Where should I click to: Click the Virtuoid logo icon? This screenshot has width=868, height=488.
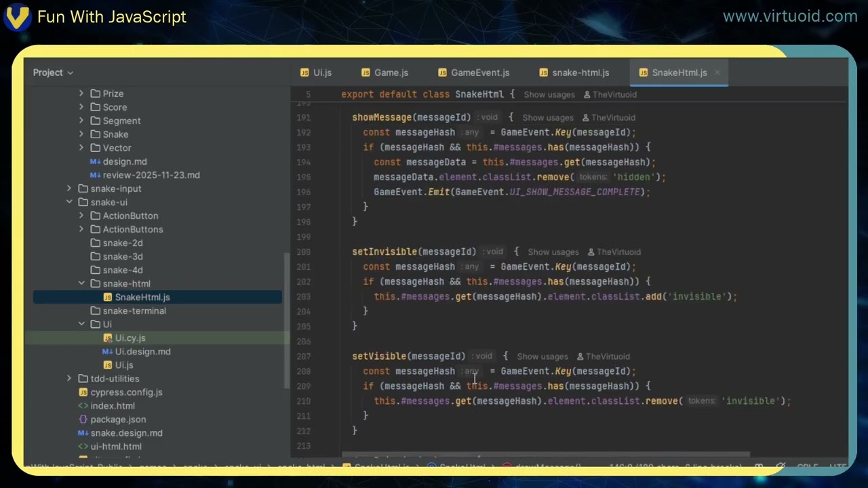17,17
